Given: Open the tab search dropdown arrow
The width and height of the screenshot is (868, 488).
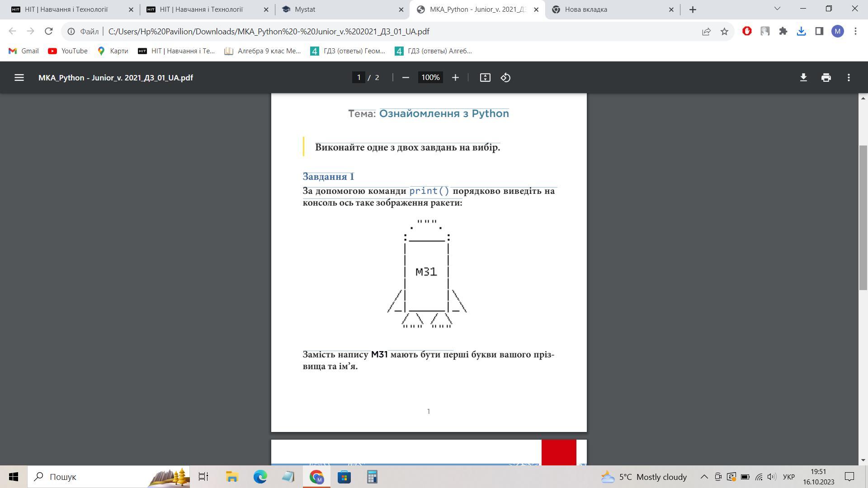Looking at the screenshot, I should pos(777,9).
